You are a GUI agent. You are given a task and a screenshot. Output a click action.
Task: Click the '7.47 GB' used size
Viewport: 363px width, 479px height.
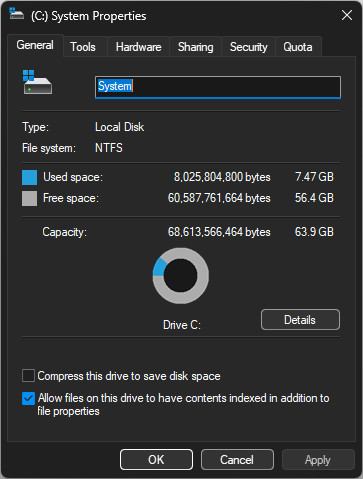click(314, 177)
